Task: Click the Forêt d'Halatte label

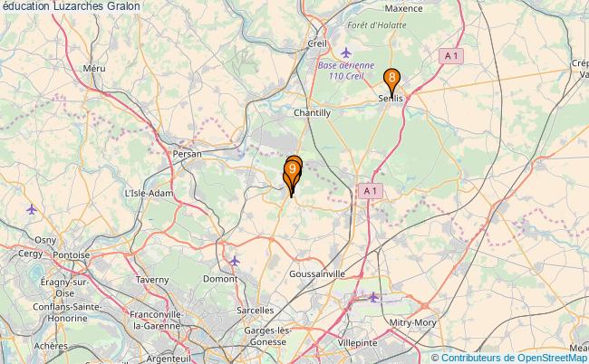Action: pyautogui.click(x=377, y=25)
